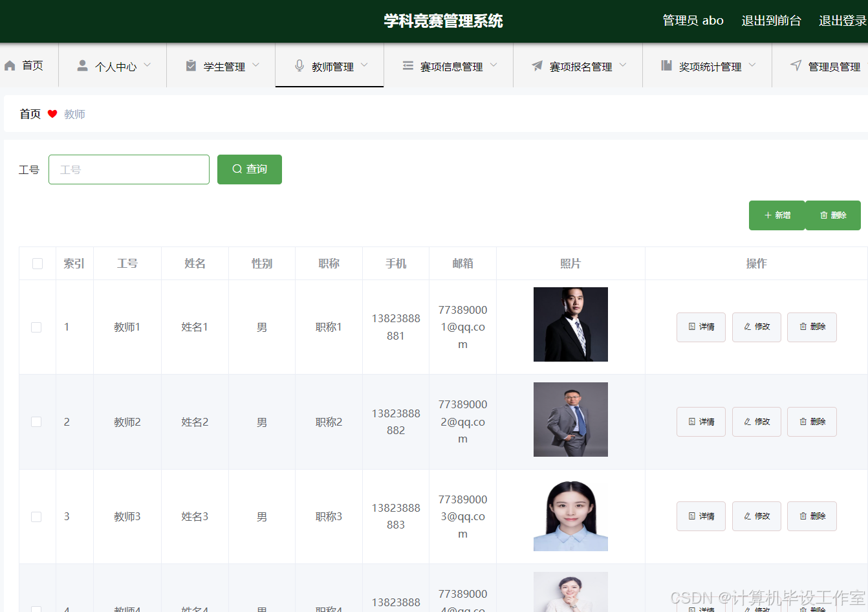Click the trash icon in 教师3 删除 button
The height and width of the screenshot is (612, 868).
[803, 516]
